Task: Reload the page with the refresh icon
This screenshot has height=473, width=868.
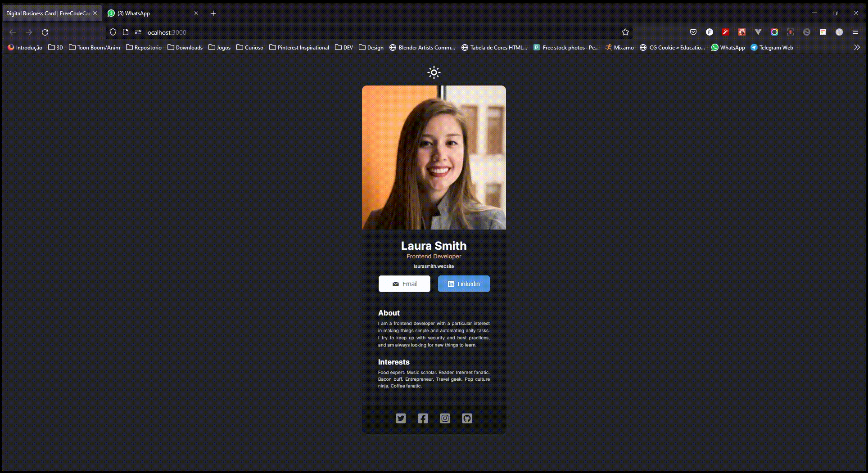Action: 45,32
